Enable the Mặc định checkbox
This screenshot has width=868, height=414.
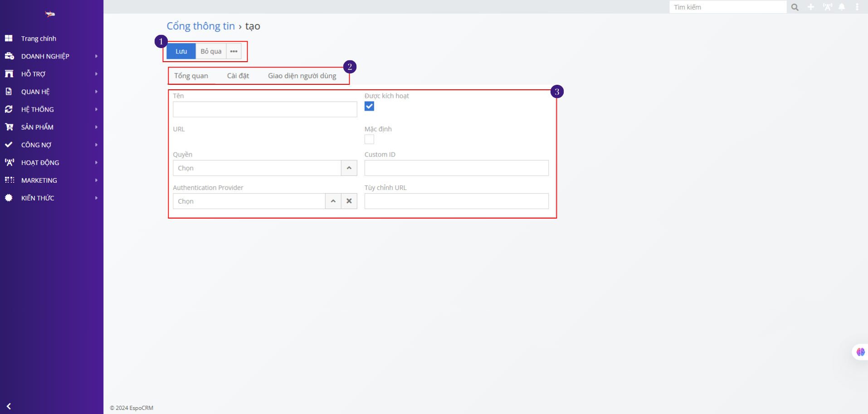[369, 140]
